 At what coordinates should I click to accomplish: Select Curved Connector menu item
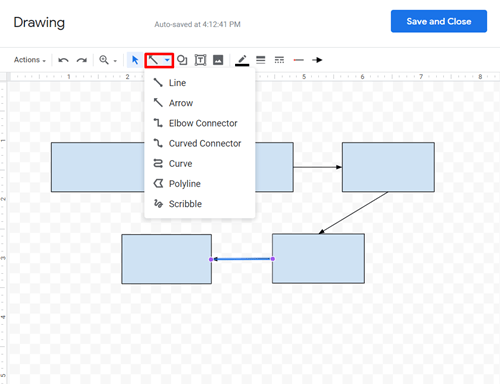point(200,143)
